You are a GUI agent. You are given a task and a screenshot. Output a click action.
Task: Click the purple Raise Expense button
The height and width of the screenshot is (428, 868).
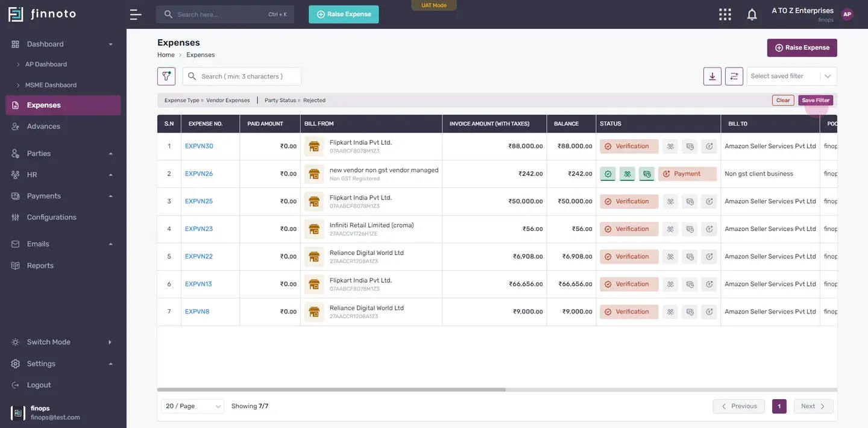tap(802, 48)
